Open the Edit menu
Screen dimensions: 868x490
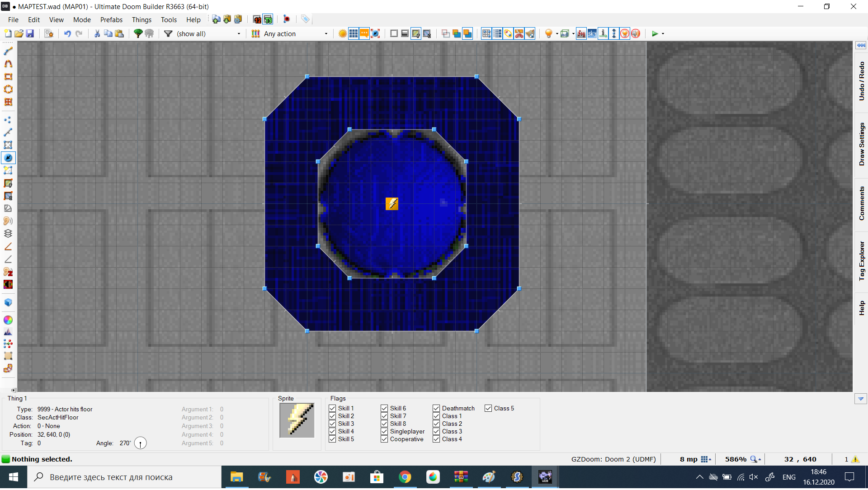click(34, 20)
